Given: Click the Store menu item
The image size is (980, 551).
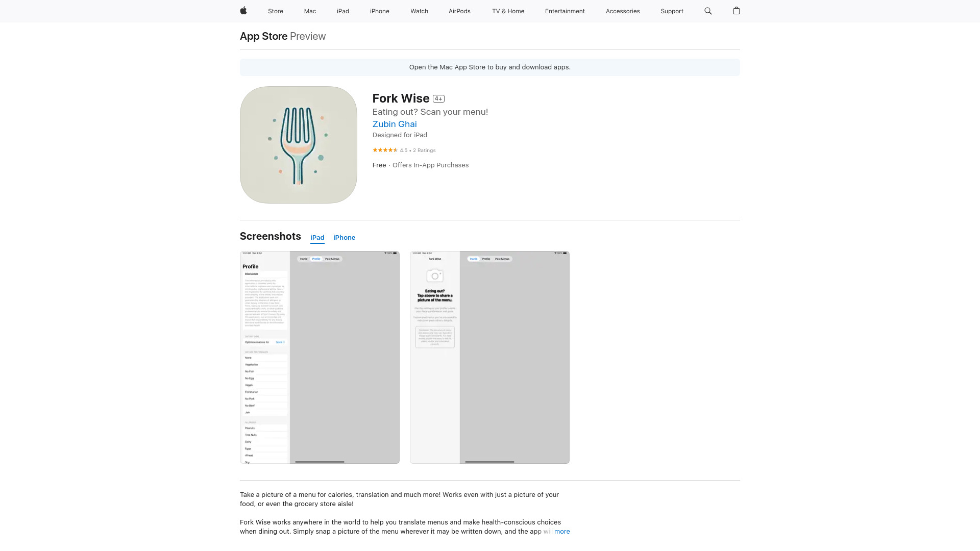Looking at the screenshot, I should pyautogui.click(x=275, y=11).
